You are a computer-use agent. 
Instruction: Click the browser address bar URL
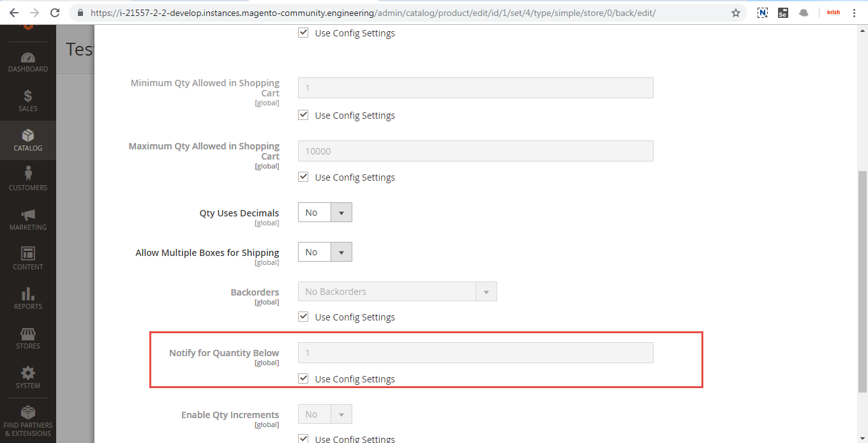(373, 13)
